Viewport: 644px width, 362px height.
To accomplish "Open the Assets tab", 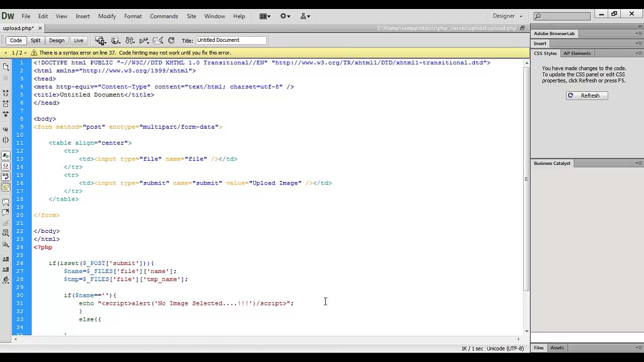I will [557, 348].
